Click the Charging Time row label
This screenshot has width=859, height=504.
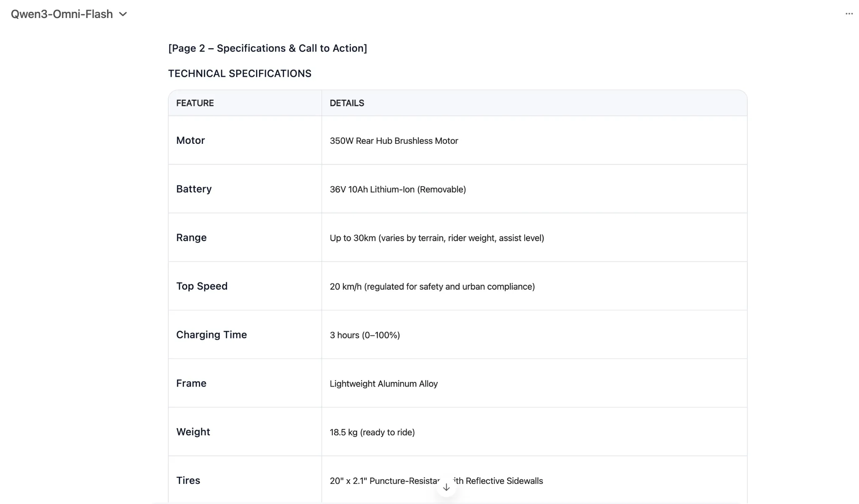tap(211, 335)
